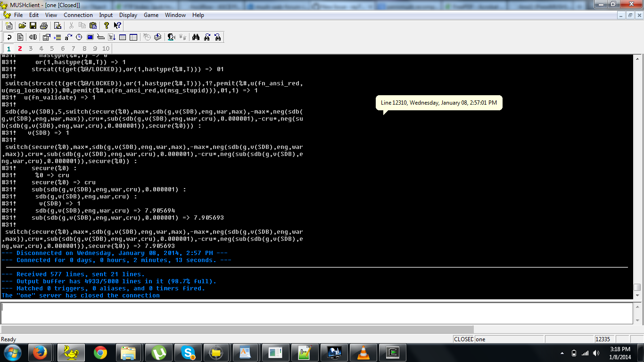The height and width of the screenshot is (362, 644).
Task: Open the notepad editor icon
Action: point(58,25)
